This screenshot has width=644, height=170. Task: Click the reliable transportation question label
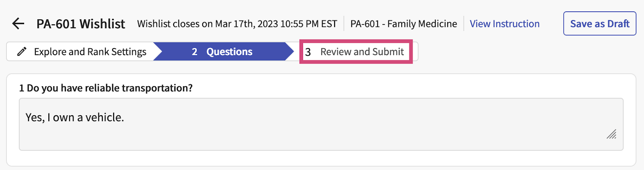coord(109,88)
